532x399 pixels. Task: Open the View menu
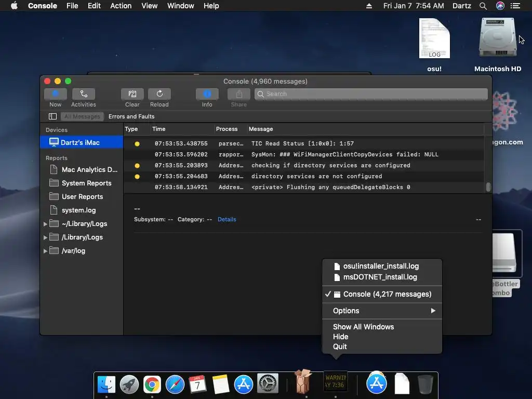click(x=149, y=6)
